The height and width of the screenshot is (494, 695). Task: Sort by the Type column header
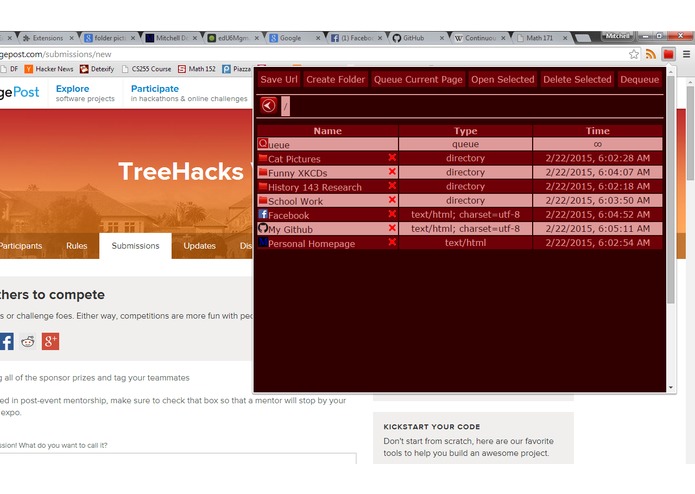465,131
